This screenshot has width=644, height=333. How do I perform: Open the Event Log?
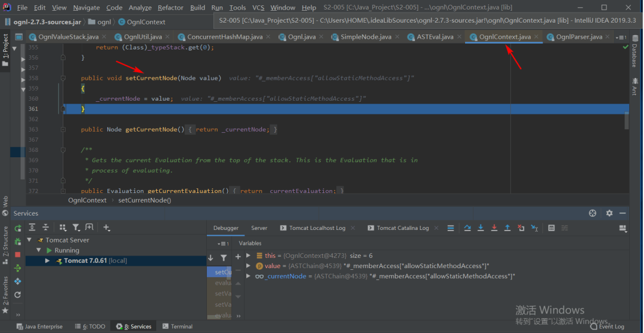(608, 326)
